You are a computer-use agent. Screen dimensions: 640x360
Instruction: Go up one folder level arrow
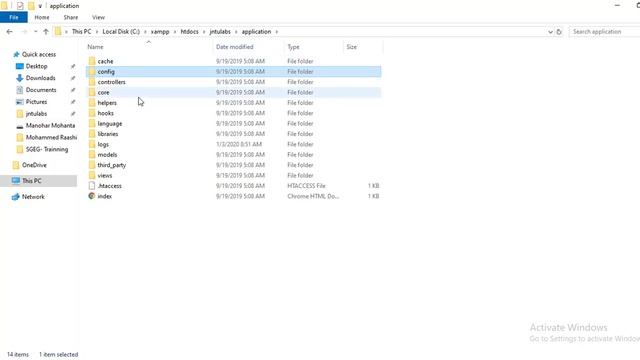point(46,31)
